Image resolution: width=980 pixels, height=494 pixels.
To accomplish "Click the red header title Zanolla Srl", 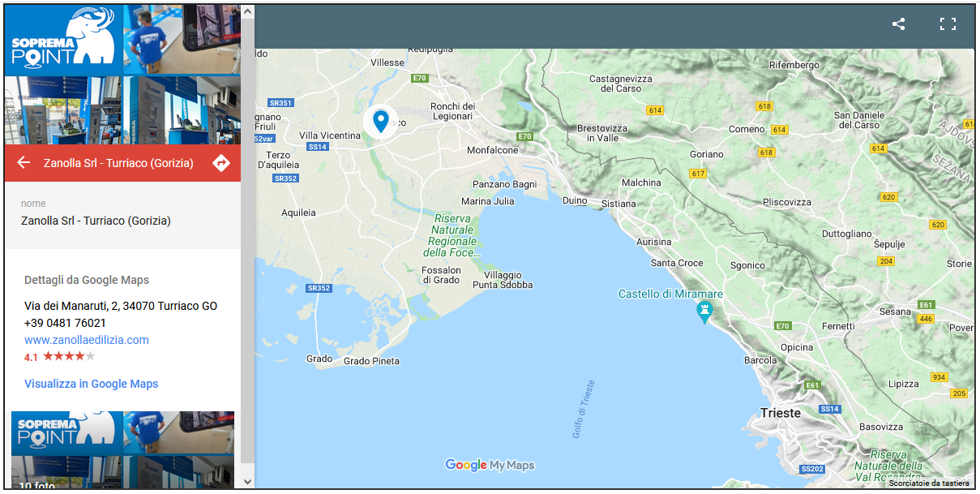I will [118, 163].
